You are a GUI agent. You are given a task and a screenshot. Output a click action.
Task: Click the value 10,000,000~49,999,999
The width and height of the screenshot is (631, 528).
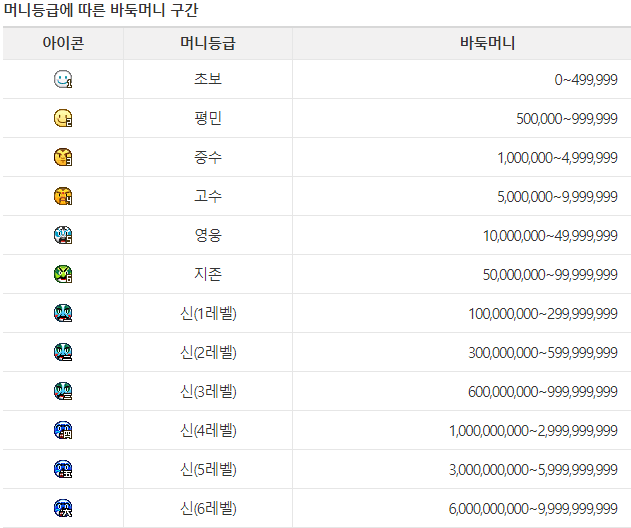pos(550,236)
